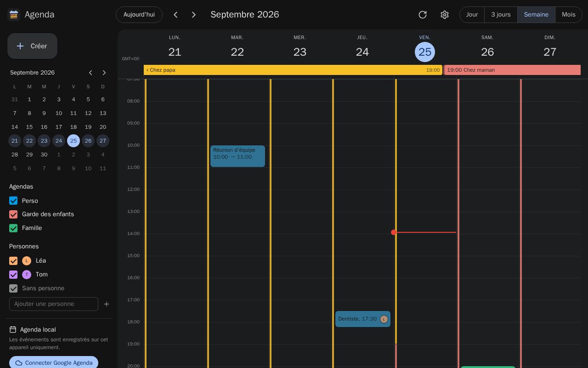588x368 pixels.
Task: Click the current-time marker dot on Friday
Action: pos(394,232)
